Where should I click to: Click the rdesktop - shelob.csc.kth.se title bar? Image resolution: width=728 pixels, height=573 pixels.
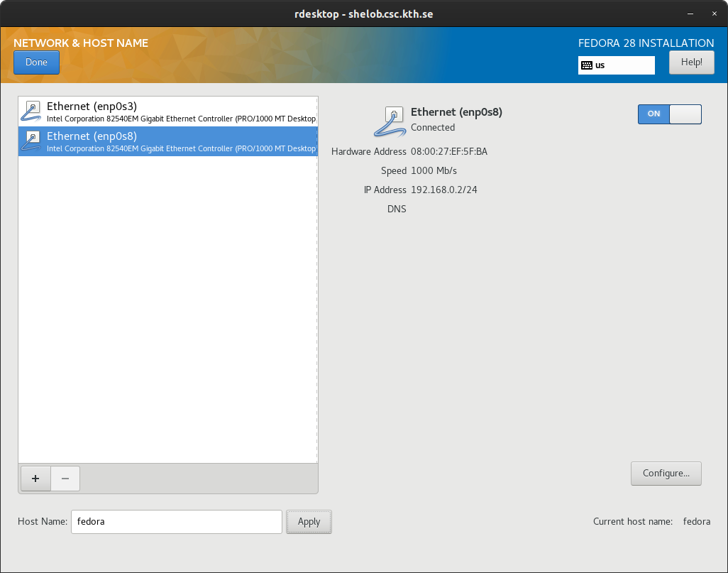coord(363,14)
